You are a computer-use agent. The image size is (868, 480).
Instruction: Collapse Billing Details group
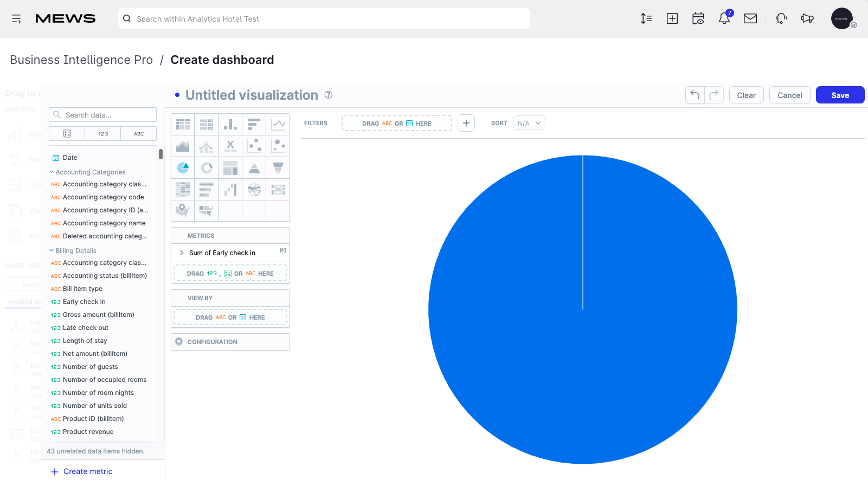[x=73, y=251]
